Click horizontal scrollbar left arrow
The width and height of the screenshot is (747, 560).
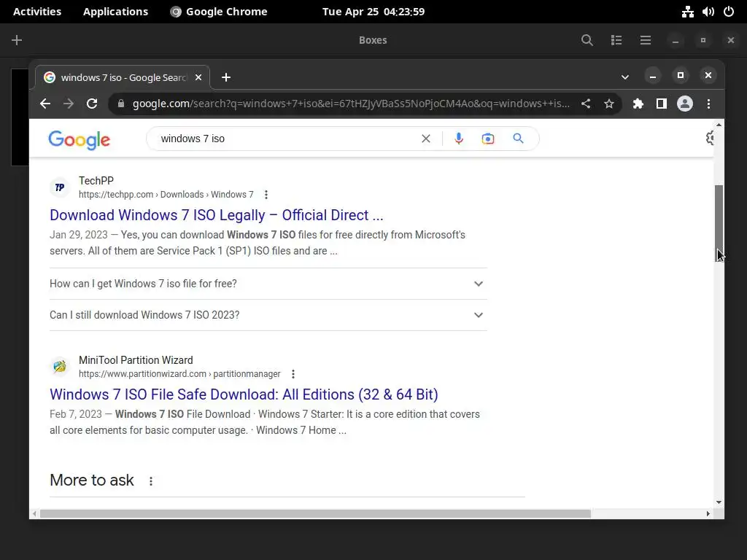34,514
